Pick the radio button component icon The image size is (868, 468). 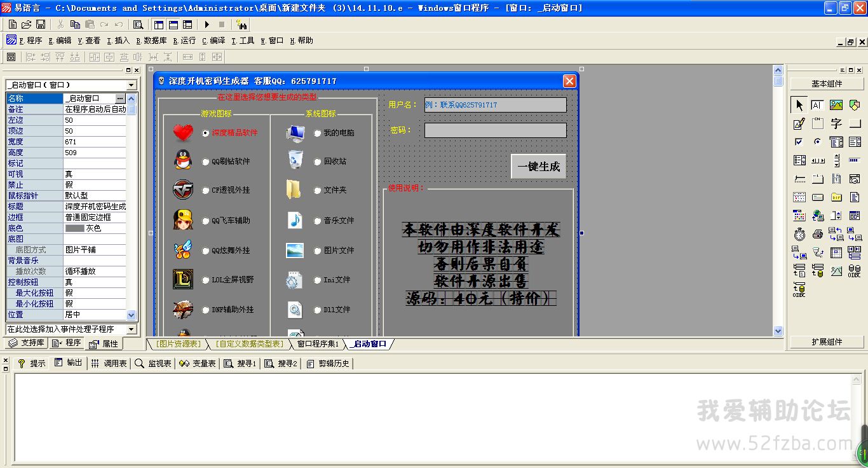click(817, 142)
